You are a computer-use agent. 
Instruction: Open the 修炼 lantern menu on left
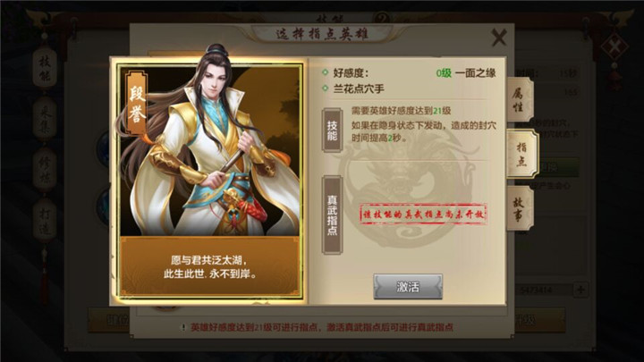click(x=45, y=170)
